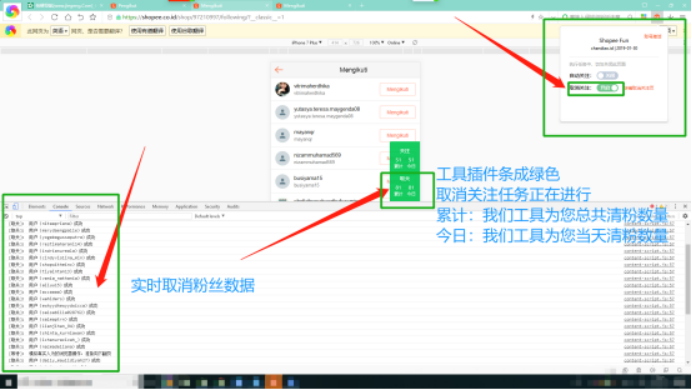The height and width of the screenshot is (390, 692).
Task: Open the browser hamburger menu
Action: click(x=683, y=17)
